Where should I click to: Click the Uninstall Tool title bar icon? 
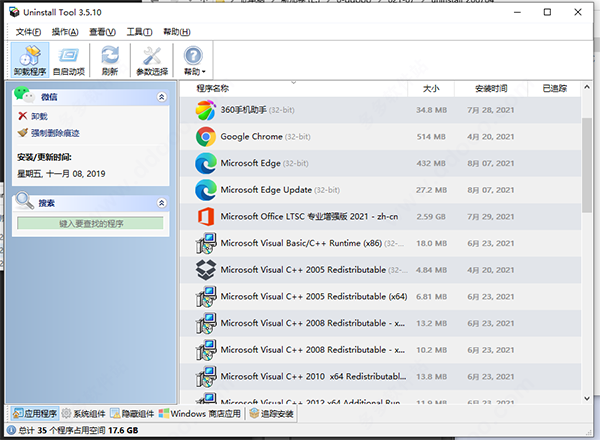coord(14,12)
